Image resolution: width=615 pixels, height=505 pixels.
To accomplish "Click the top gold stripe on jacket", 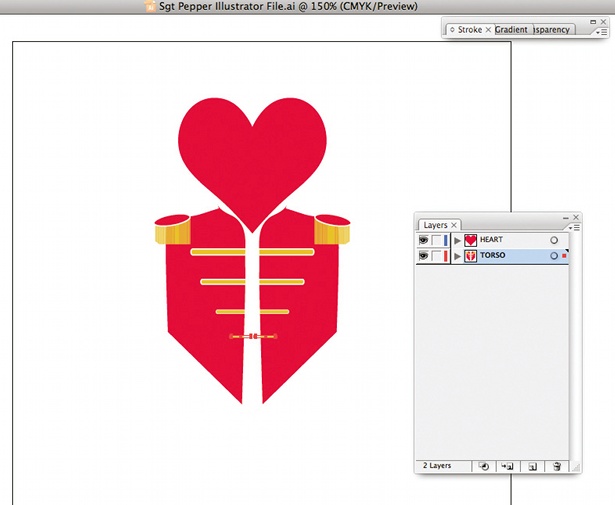I will click(218, 252).
